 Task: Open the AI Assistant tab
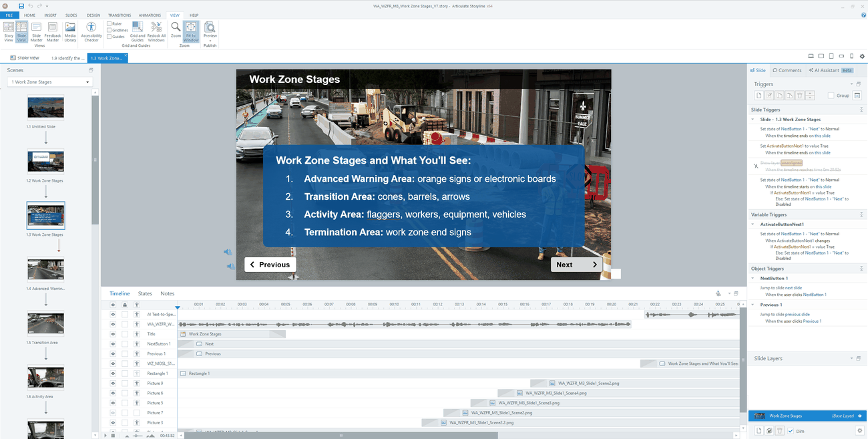point(831,70)
